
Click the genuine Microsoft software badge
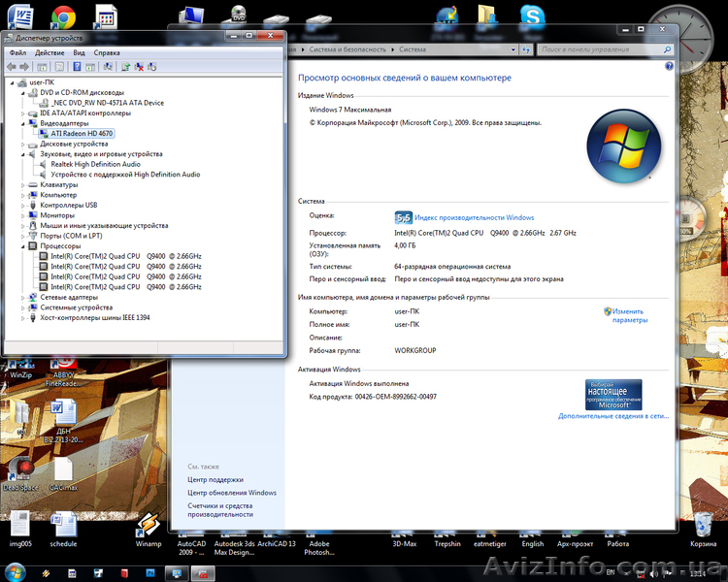pos(613,395)
